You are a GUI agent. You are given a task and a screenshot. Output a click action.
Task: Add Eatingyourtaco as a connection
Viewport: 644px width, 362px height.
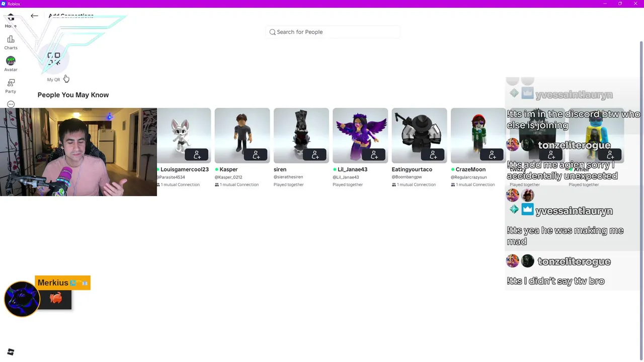(433, 155)
